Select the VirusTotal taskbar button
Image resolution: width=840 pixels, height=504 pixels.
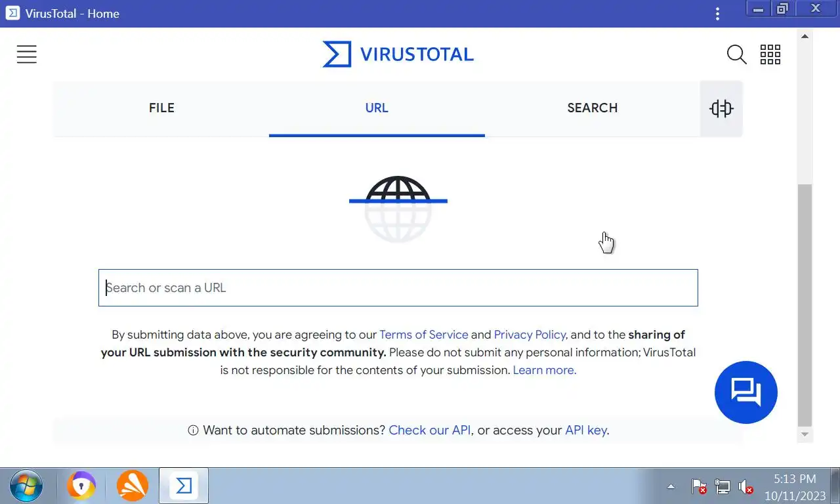(x=184, y=486)
